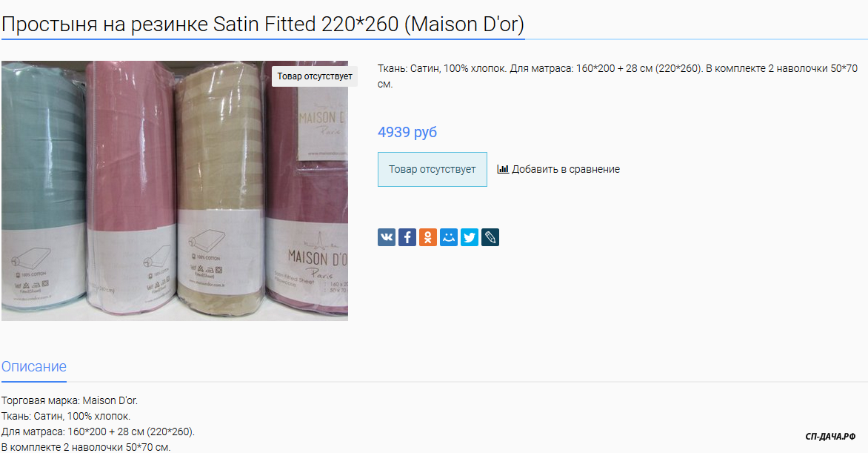The width and height of the screenshot is (868, 453).
Task: Click the 'Торговая марка: Maison D'or.' line
Action: 69,400
